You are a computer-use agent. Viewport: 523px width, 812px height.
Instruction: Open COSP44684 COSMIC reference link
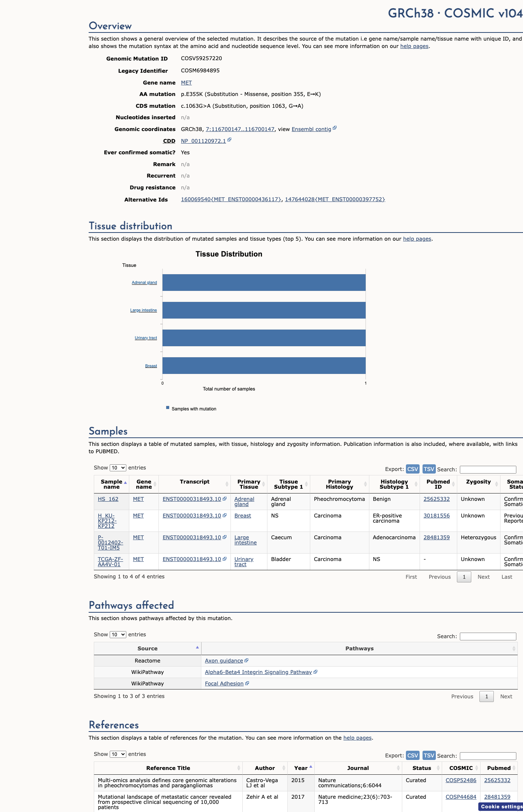[461, 797]
